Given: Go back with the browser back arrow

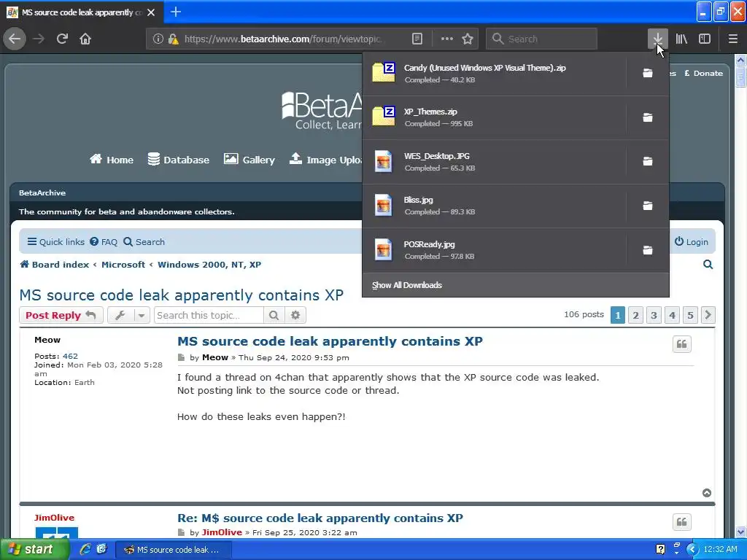Looking at the screenshot, I should pyautogui.click(x=15, y=39).
